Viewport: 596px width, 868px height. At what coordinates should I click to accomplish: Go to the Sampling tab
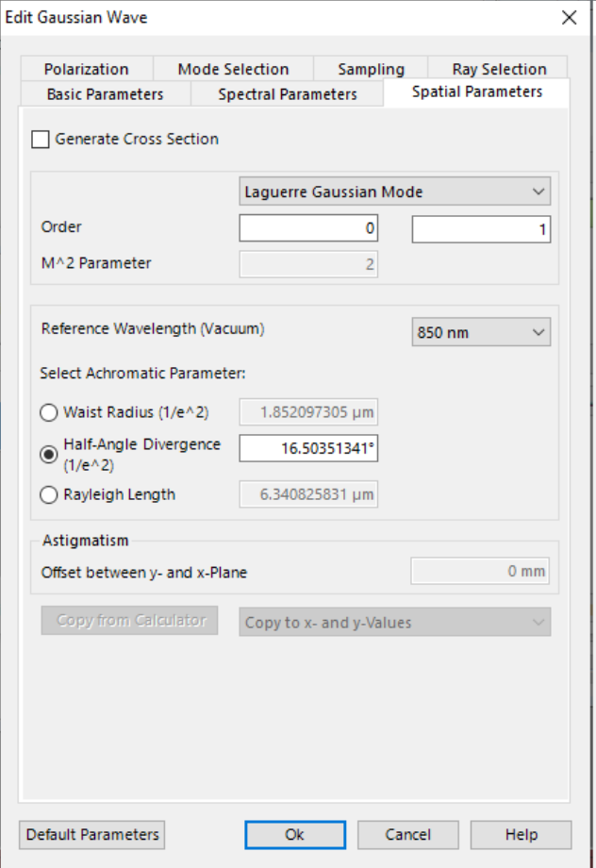point(371,69)
